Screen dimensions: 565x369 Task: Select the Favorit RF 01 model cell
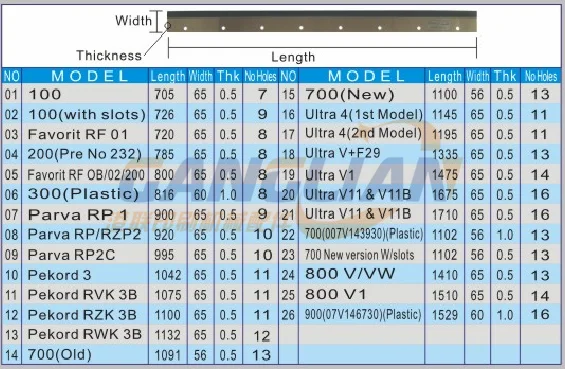[78, 134]
